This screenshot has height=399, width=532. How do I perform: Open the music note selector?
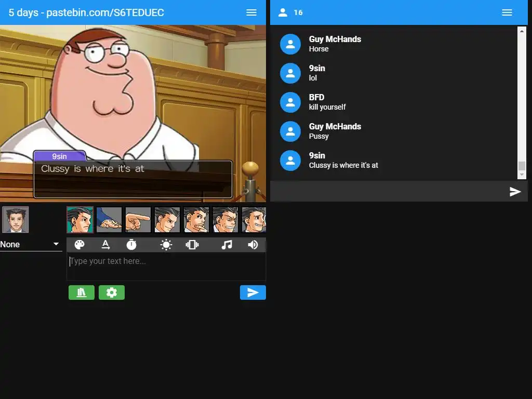227,245
